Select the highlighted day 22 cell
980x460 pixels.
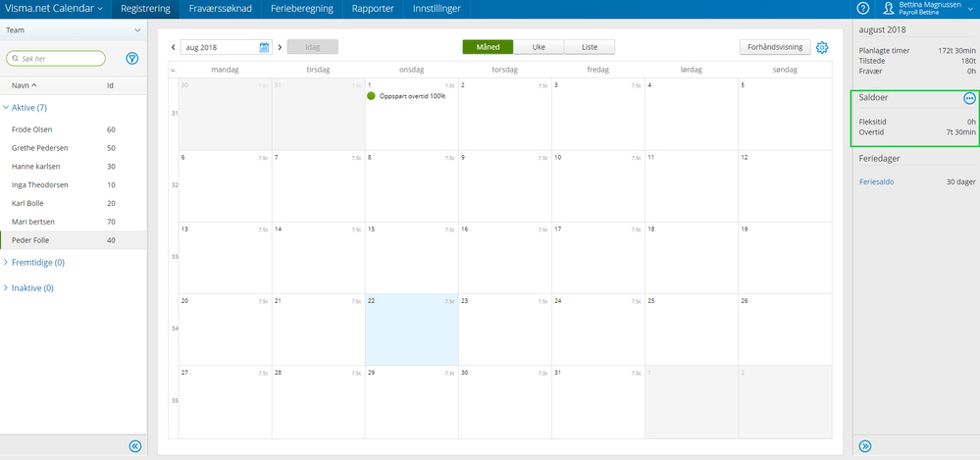click(x=412, y=330)
